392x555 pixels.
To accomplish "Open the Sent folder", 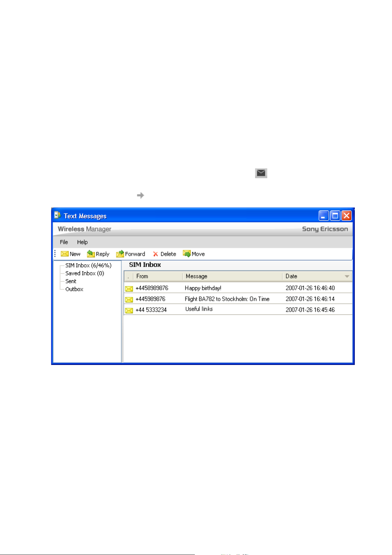I will click(x=71, y=281).
